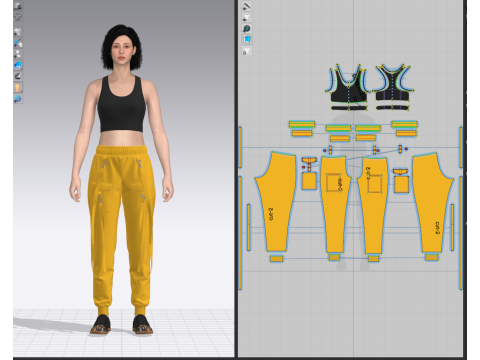
Task: Select the narrow vertical strap pattern beside the far-right pant leg
Action: pos(452,227)
